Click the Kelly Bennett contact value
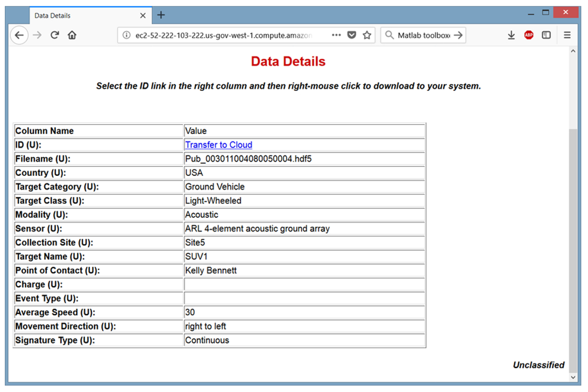The image size is (588, 392). point(211,270)
